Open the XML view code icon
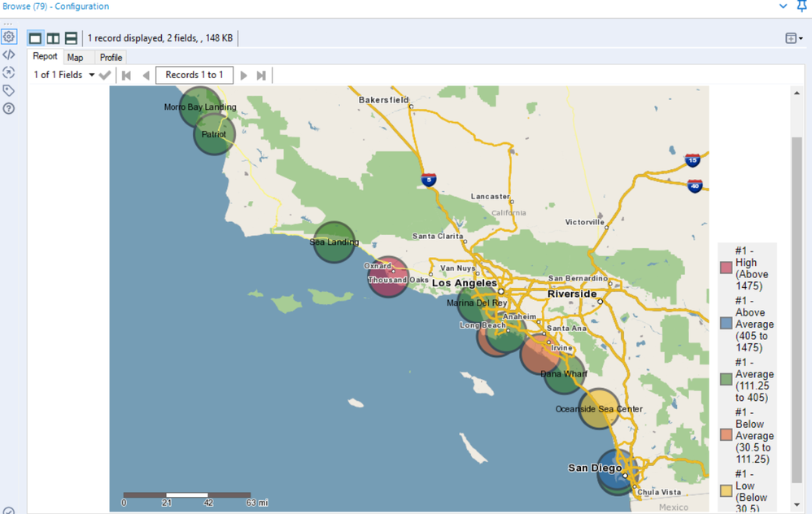Image resolution: width=812 pixels, height=514 pixels. 9,55
